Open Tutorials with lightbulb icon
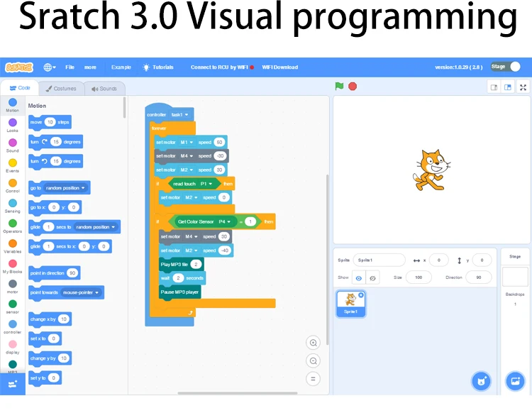532x413 pixels. point(158,67)
